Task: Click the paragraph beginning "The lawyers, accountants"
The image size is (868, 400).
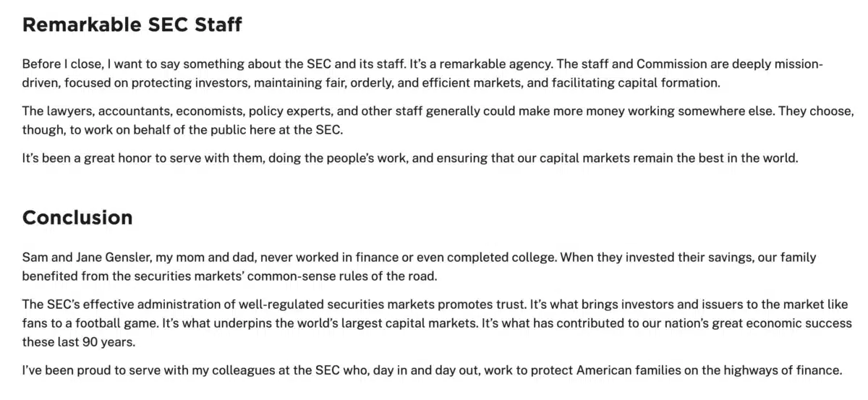Action: point(438,120)
